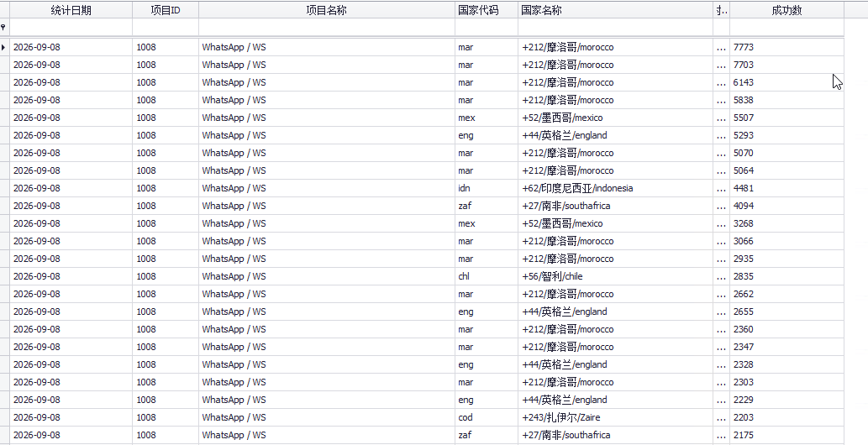Screen dimensions: 868x445
Task: Click the filter field under 项目名称
Action: pos(327,27)
